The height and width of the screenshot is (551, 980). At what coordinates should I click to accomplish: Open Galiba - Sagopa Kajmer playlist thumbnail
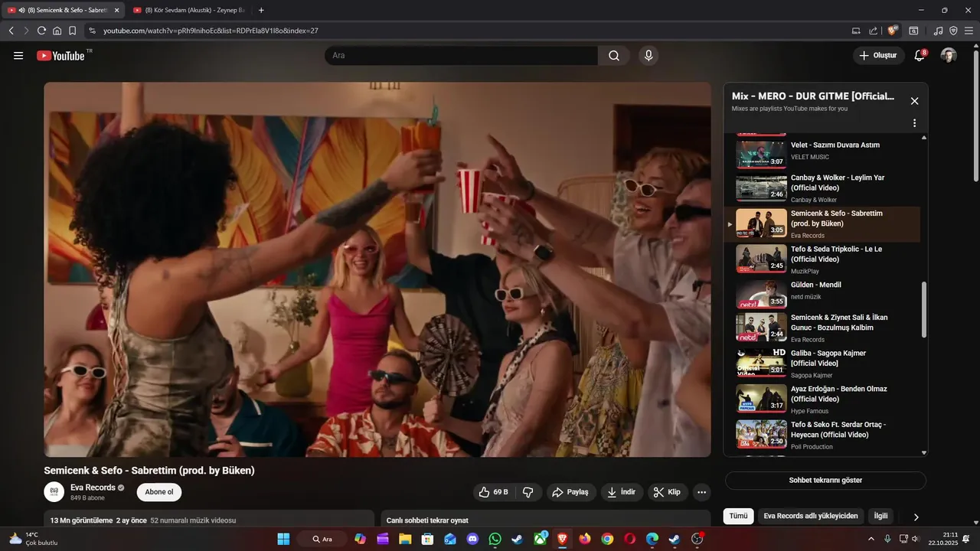click(x=761, y=364)
